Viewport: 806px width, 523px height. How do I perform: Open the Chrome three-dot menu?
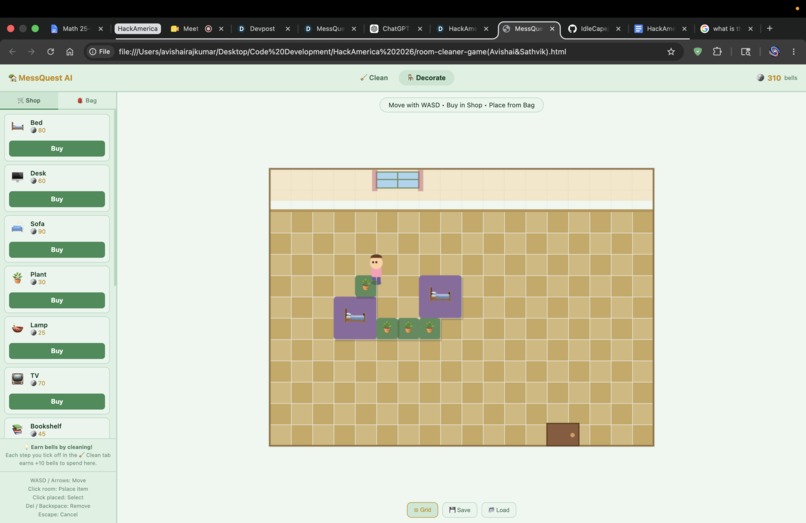pyautogui.click(x=794, y=51)
